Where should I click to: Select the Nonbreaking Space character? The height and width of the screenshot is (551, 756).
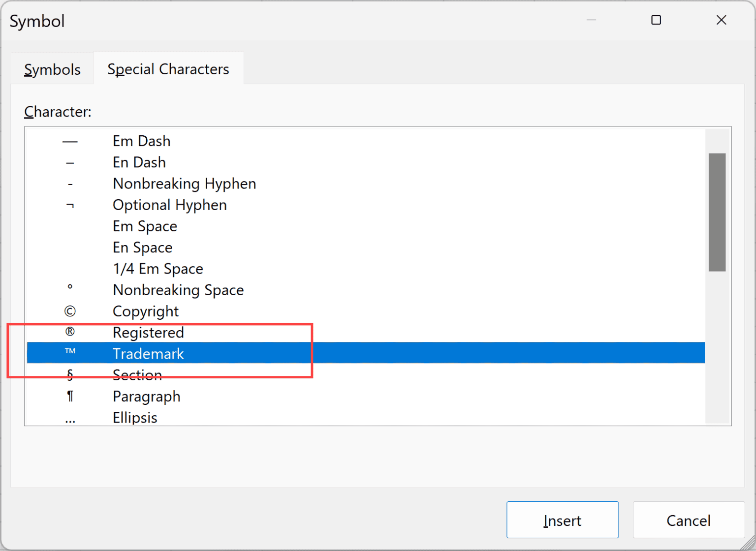click(x=178, y=290)
